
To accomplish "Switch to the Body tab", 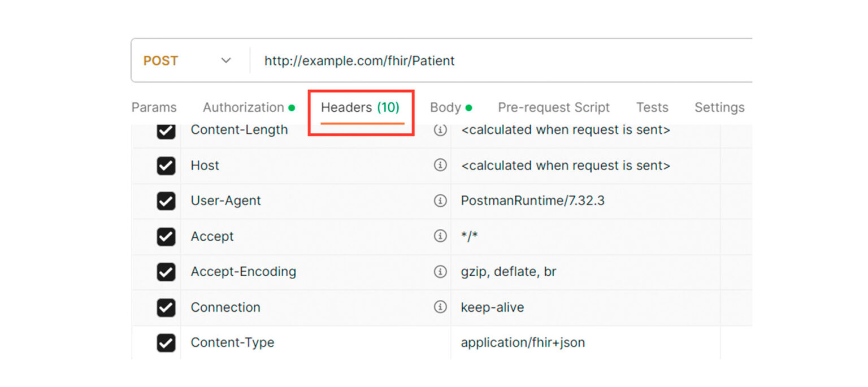I will pos(446,107).
